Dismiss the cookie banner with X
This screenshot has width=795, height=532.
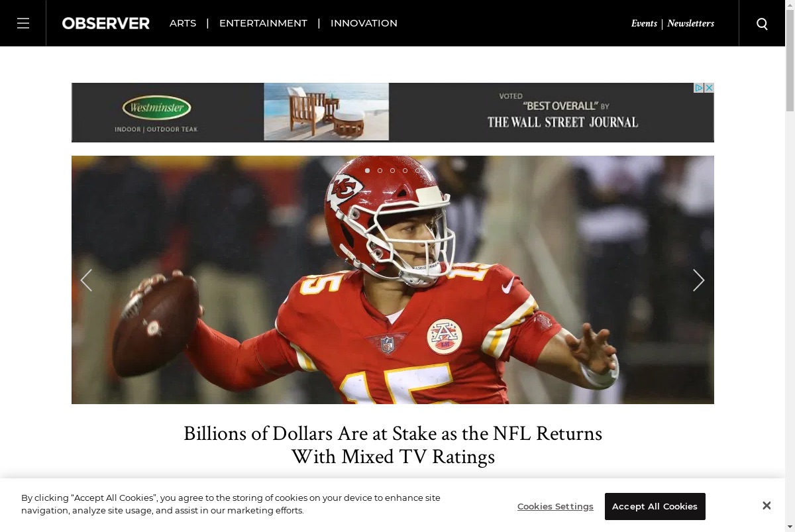click(x=767, y=505)
